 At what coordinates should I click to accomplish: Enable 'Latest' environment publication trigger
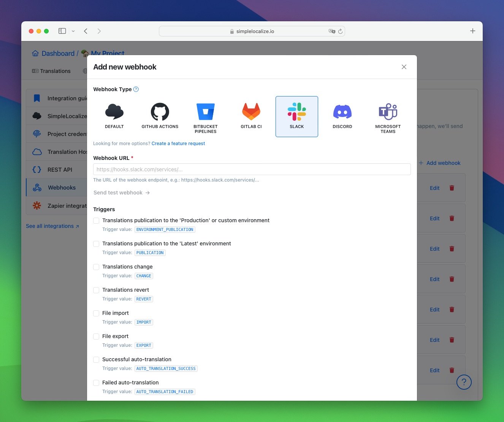[x=97, y=244]
